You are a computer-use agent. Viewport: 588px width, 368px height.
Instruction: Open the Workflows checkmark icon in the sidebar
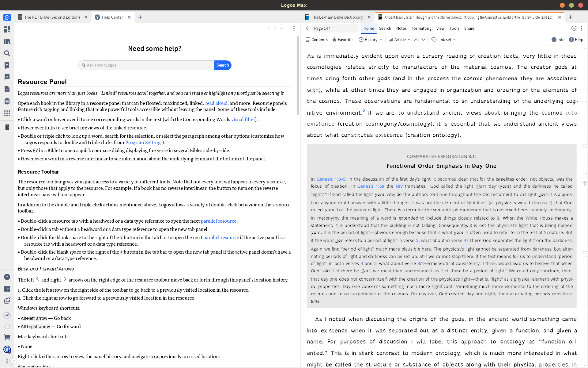click(x=7, y=77)
